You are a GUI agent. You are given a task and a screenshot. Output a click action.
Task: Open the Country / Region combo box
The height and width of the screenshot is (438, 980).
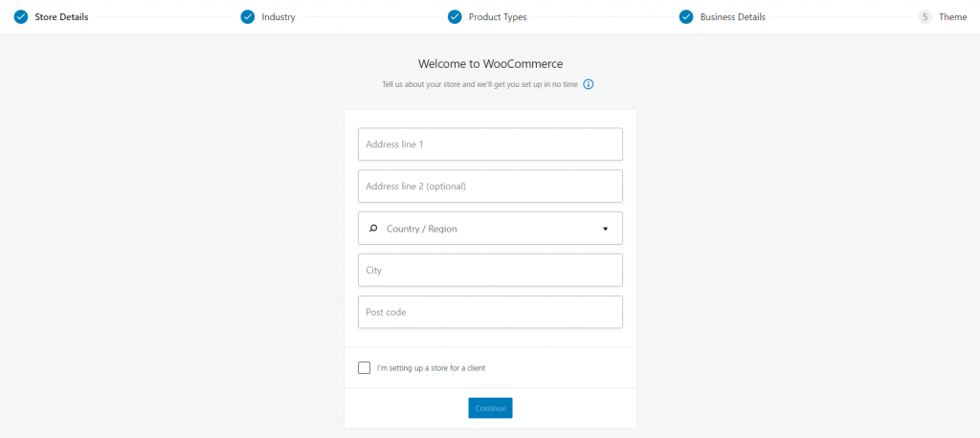(x=490, y=228)
